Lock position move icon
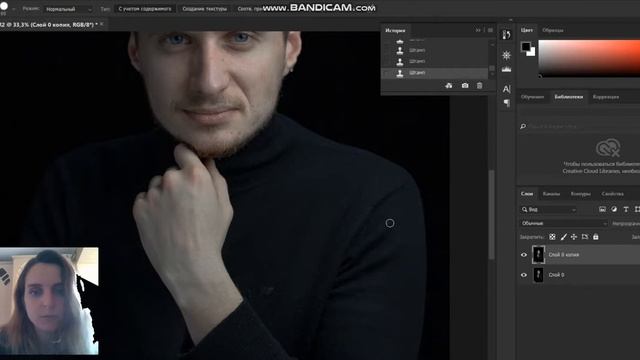The width and height of the screenshot is (640, 360). (574, 237)
